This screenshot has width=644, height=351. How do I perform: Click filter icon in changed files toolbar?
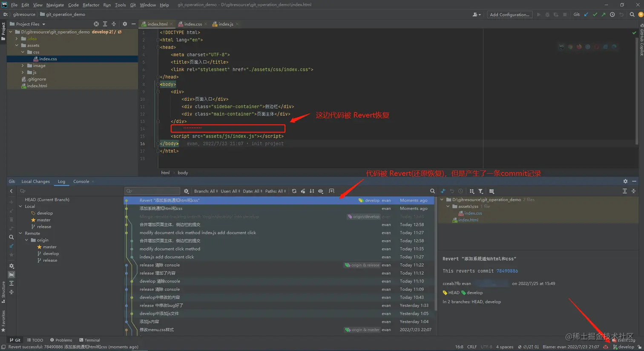(480, 191)
